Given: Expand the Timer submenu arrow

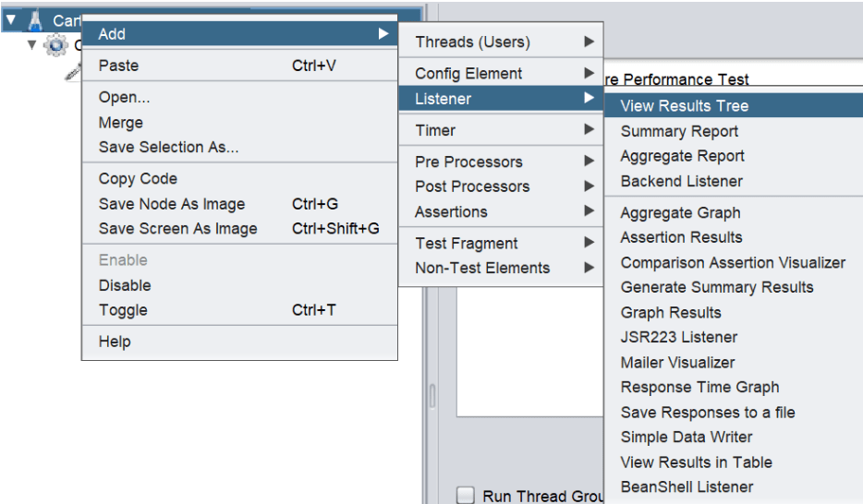Looking at the screenshot, I should [589, 130].
